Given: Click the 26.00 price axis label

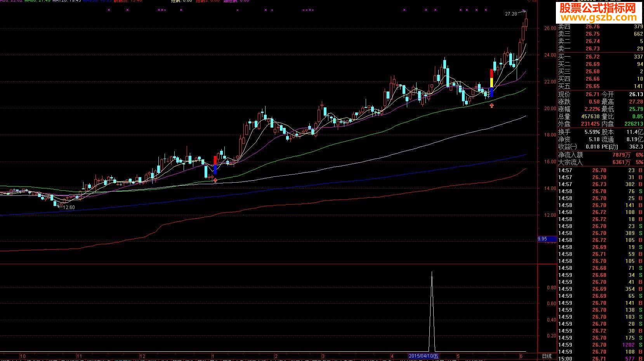Looking at the screenshot, I should pyautogui.click(x=550, y=28).
